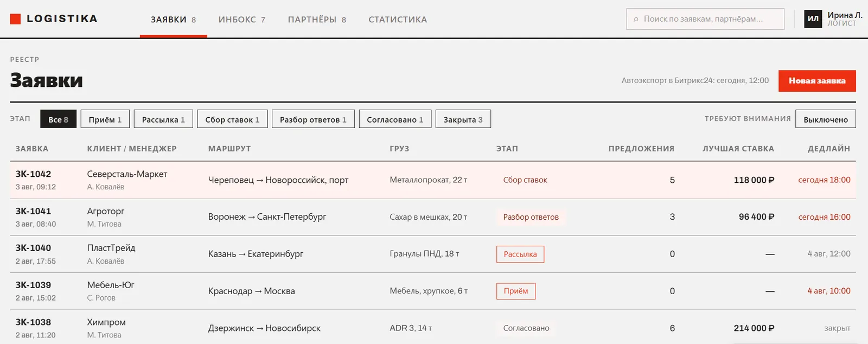Open request ЗК-1039
This screenshot has height=344, width=868.
33,285
